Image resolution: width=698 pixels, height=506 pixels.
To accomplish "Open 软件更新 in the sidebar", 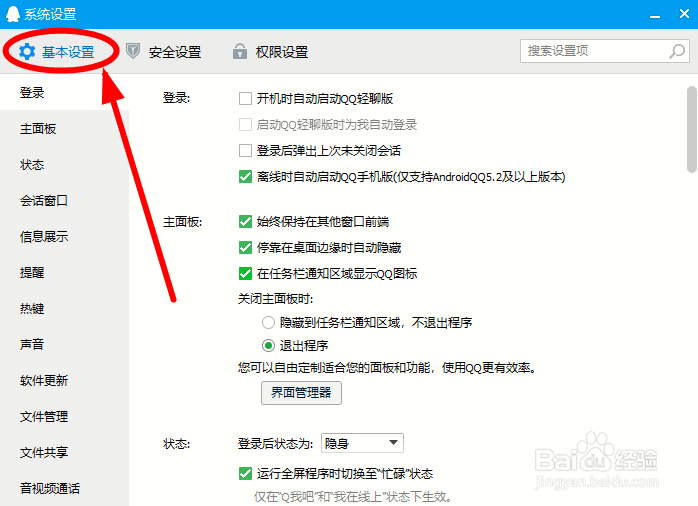I will [x=64, y=381].
